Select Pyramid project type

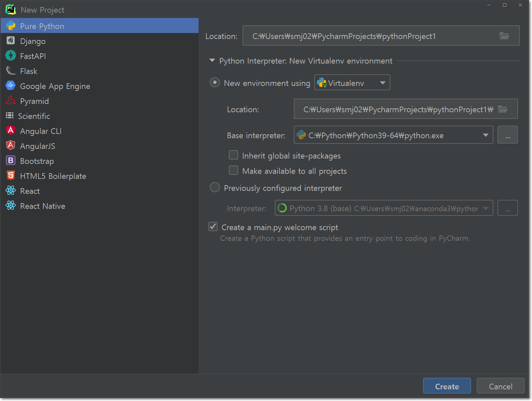click(x=99, y=101)
